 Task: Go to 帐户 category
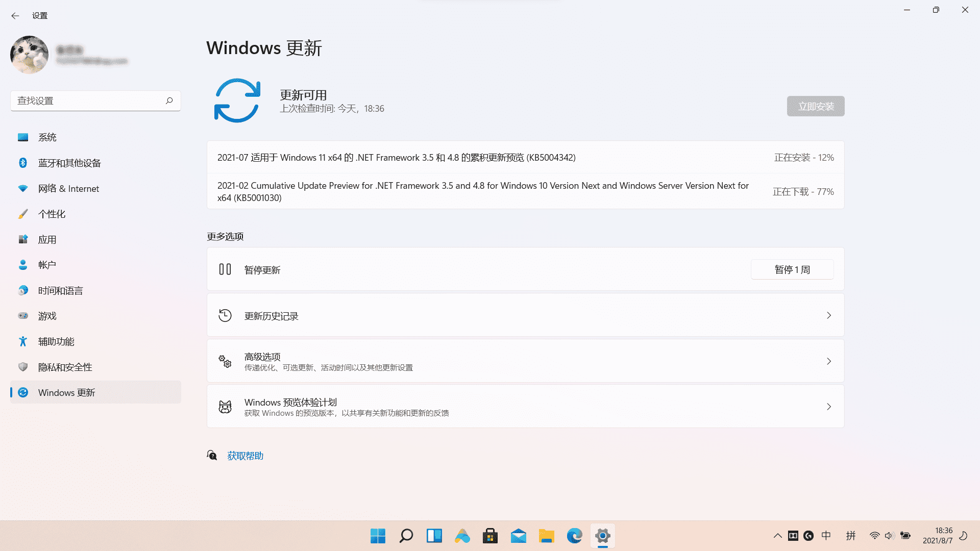pyautogui.click(x=95, y=265)
